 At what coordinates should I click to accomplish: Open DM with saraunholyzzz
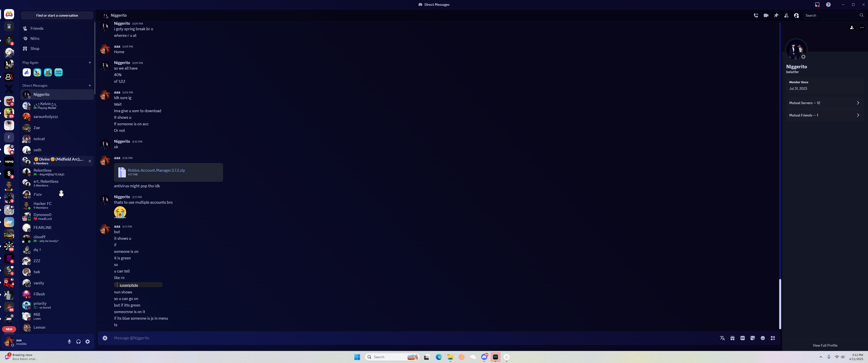coord(57,117)
